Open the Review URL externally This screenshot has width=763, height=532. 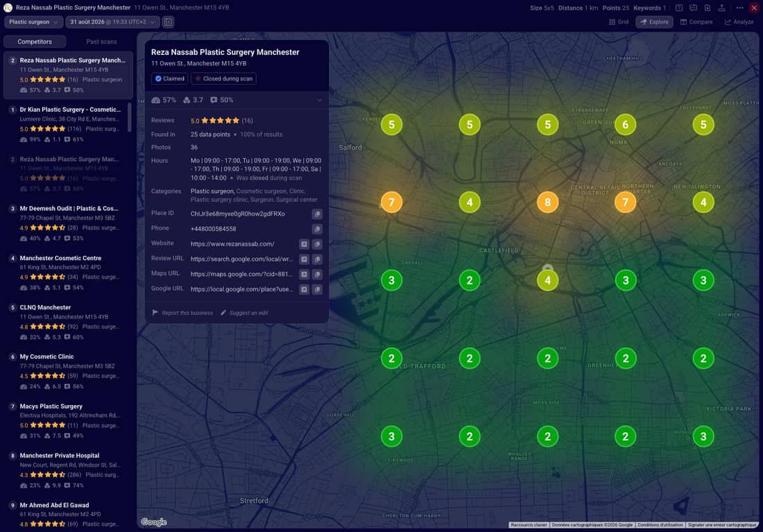304,259
